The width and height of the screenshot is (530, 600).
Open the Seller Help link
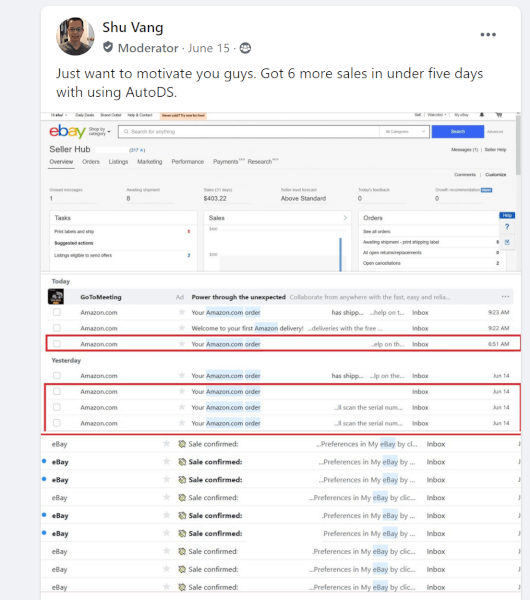495,150
